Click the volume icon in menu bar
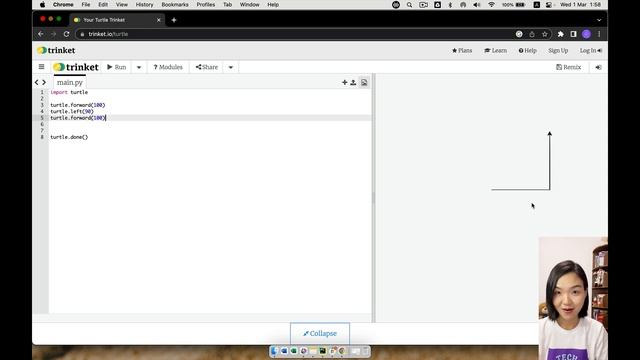 pyautogui.click(x=476, y=5)
